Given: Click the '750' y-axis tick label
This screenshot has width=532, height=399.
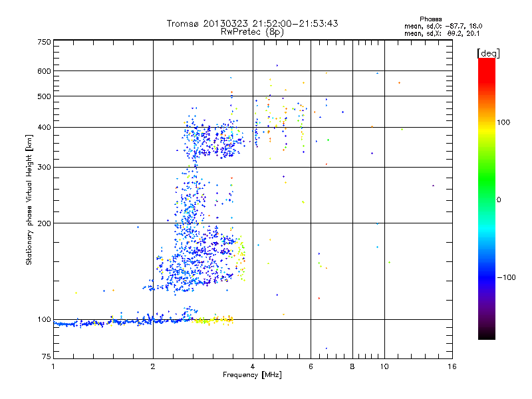Looking at the screenshot, I should pos(45,42).
